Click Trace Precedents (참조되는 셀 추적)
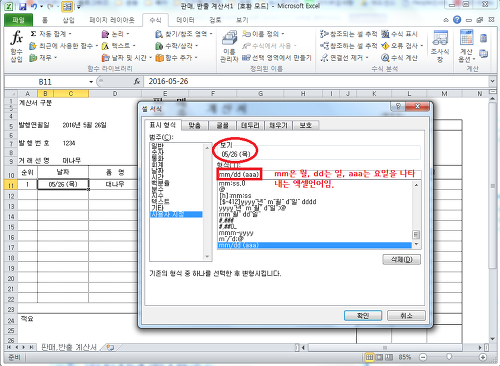 point(348,34)
